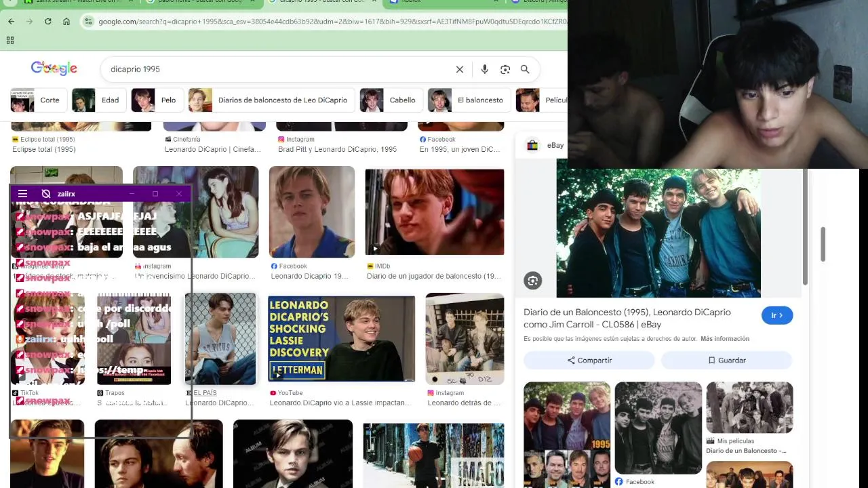Switch to the Roblox browser tab
This screenshot has width=868, height=488.
point(444,2)
